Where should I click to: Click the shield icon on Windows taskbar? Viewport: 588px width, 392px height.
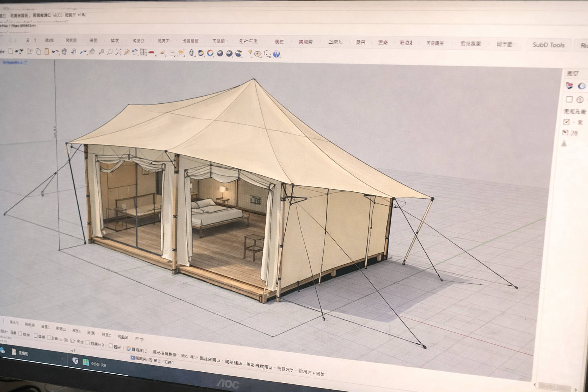point(75,360)
